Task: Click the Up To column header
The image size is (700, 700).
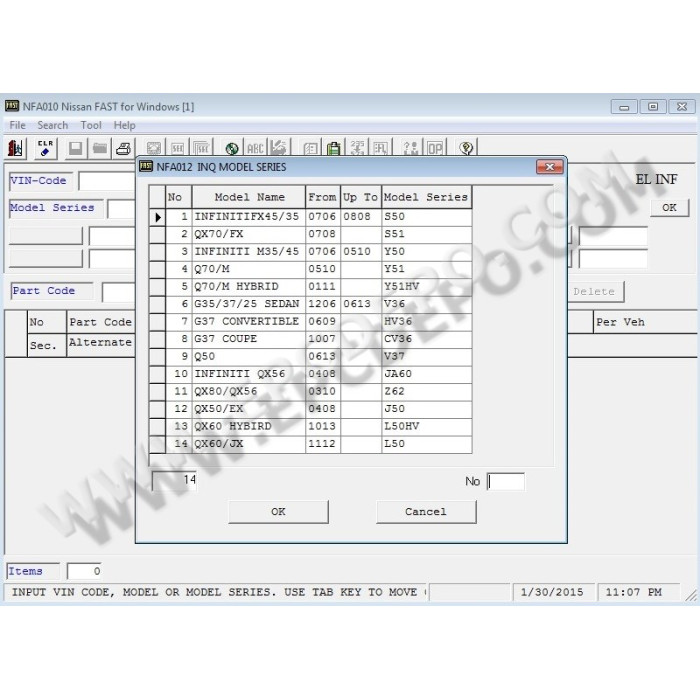Action: point(361,197)
